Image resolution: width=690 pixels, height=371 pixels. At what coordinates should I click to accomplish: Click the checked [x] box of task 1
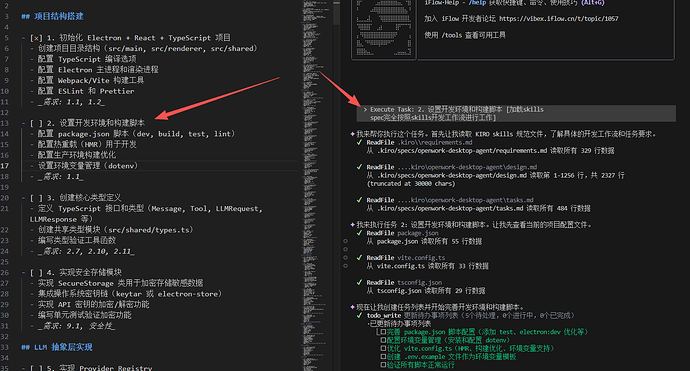point(36,38)
